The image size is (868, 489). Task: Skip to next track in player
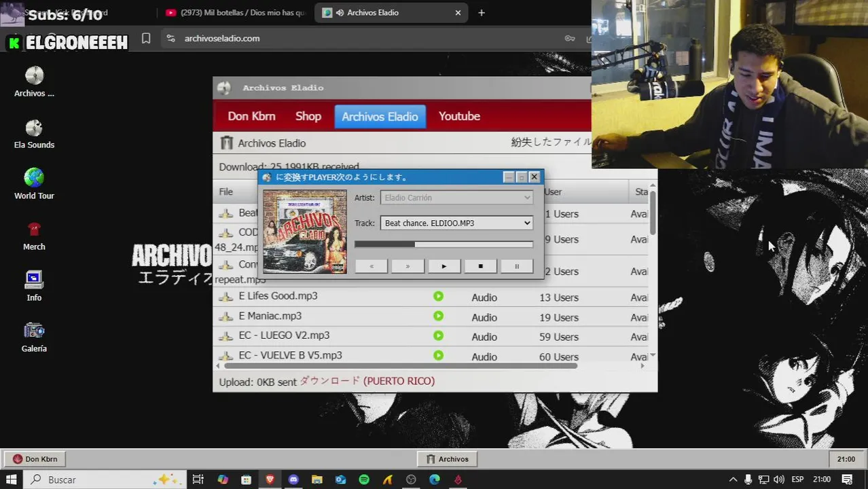(x=408, y=266)
